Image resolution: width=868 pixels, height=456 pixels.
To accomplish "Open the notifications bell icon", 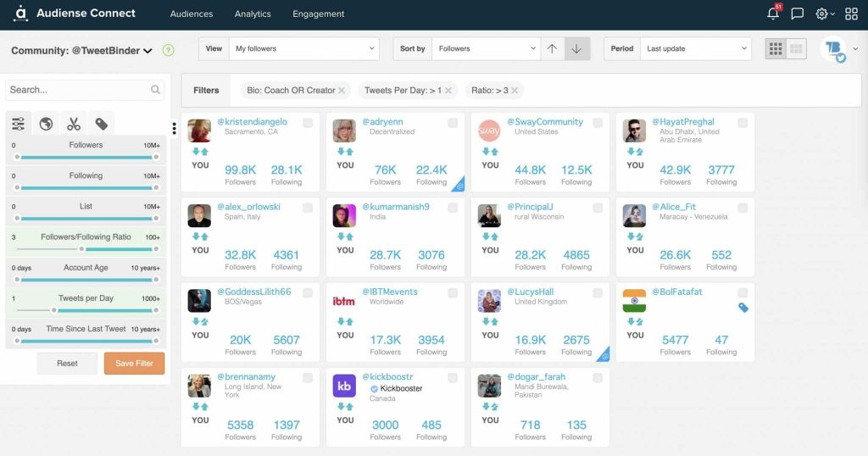I will pos(773,13).
